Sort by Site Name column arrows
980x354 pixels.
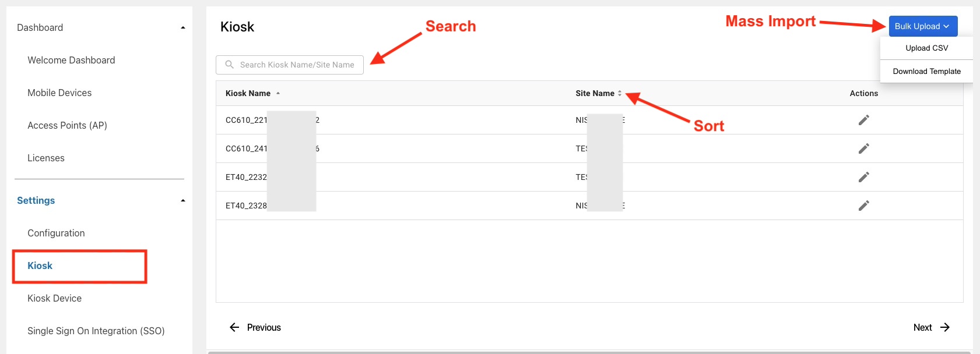pos(620,93)
